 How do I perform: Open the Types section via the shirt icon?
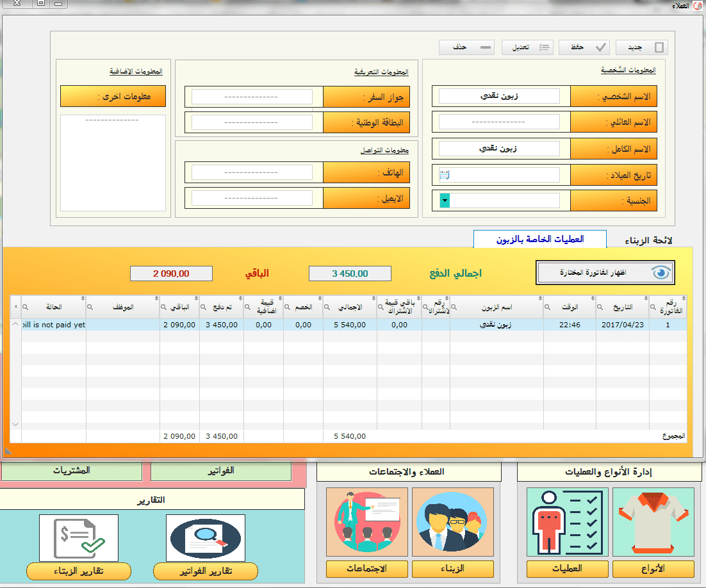653,523
